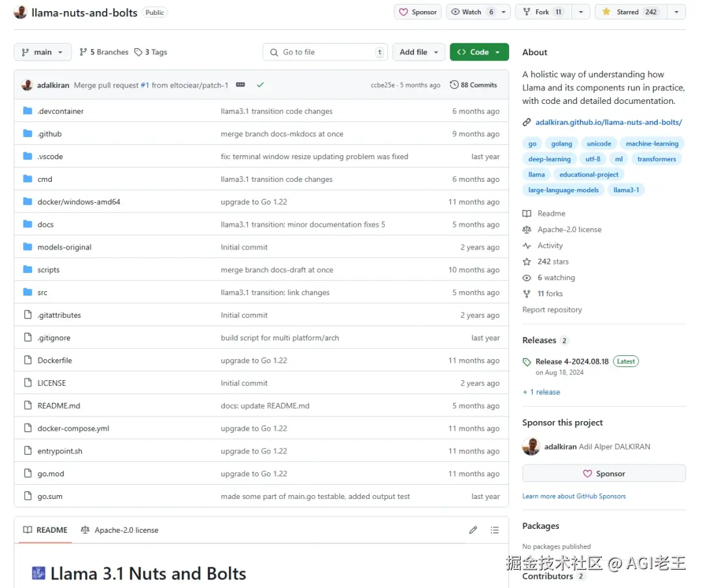View the 3 Tags link
This screenshot has width=702, height=588.
pyautogui.click(x=151, y=52)
